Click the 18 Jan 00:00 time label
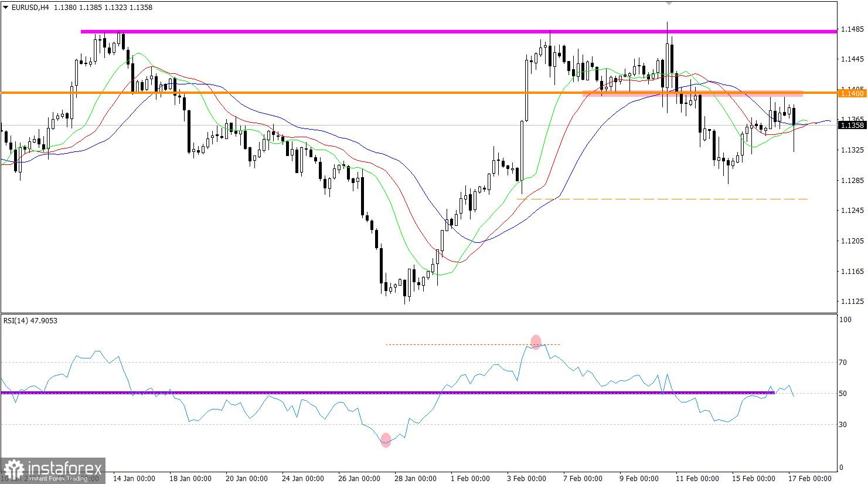 point(190,478)
